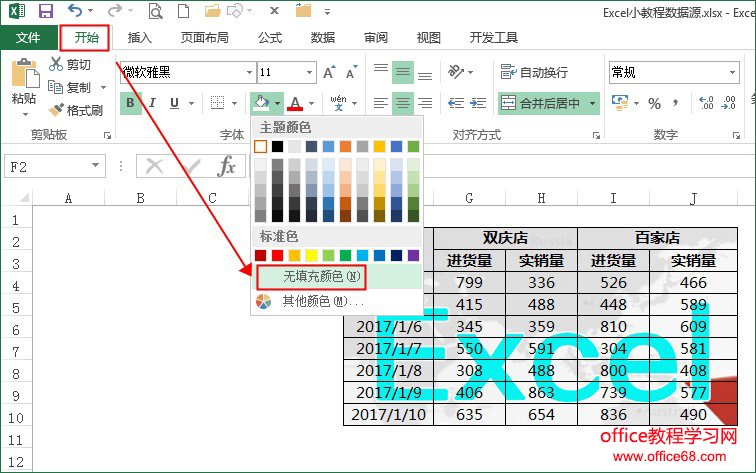Decrease indent icon in alignment group

[456, 103]
